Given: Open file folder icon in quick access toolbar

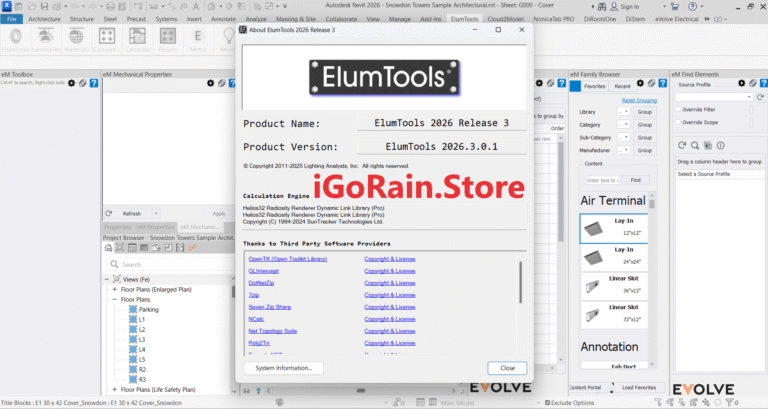Looking at the screenshot, I should 32,6.
